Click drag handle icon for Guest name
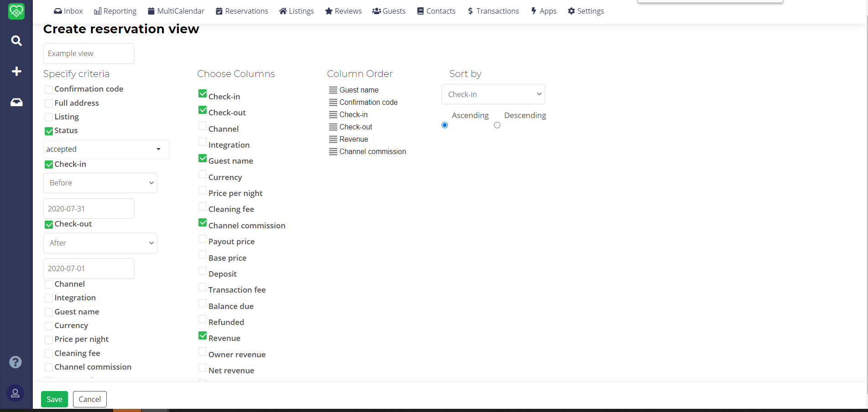Screen dimensions: 868x412 point(333,90)
